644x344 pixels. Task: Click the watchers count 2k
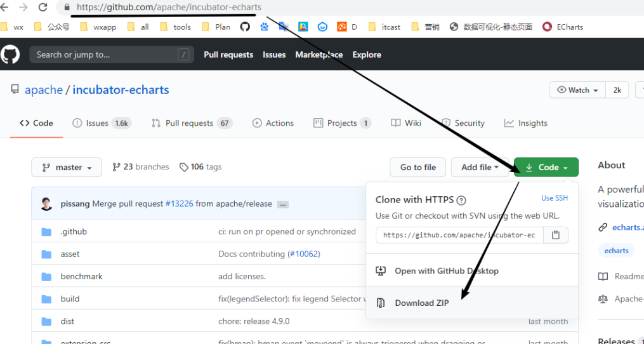click(617, 90)
